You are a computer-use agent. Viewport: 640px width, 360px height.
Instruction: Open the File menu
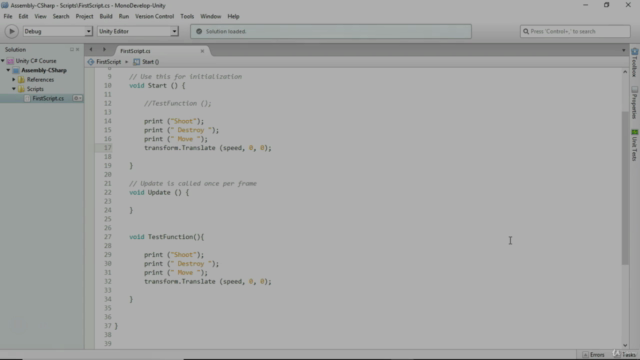click(x=8, y=16)
